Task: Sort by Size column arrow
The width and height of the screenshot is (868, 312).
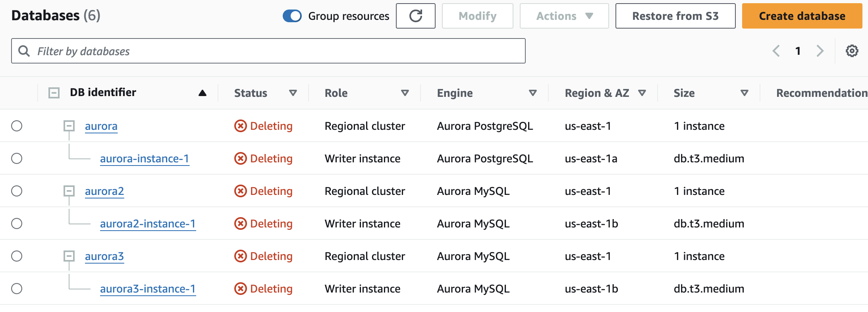Action: point(745,93)
